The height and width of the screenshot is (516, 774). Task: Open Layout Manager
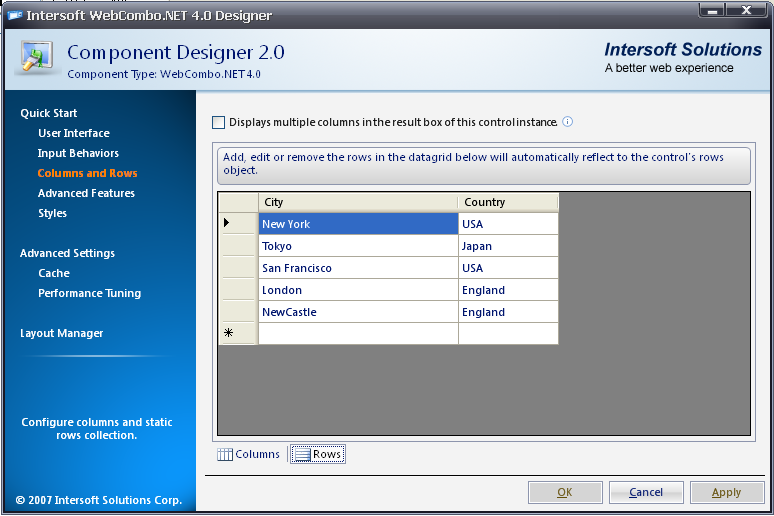(x=61, y=333)
